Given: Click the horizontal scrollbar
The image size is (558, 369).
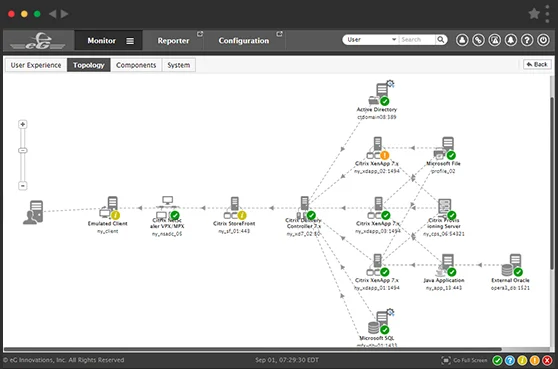Looking at the screenshot, I should (x=253, y=349).
